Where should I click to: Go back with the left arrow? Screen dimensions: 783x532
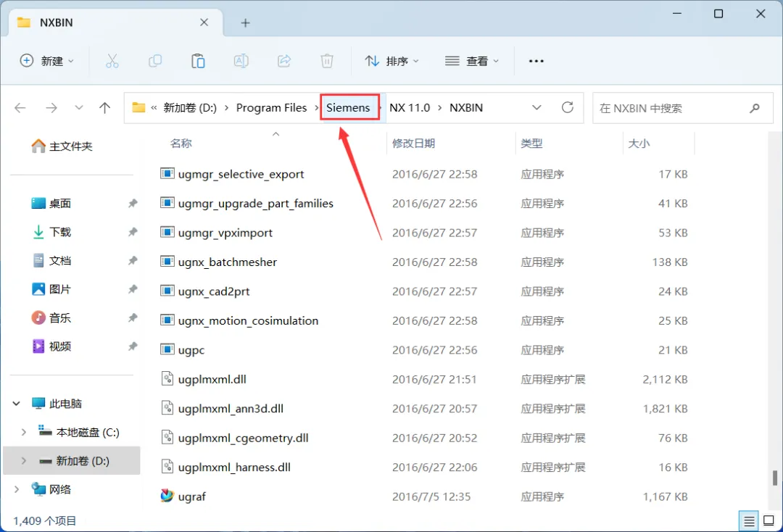[20, 108]
